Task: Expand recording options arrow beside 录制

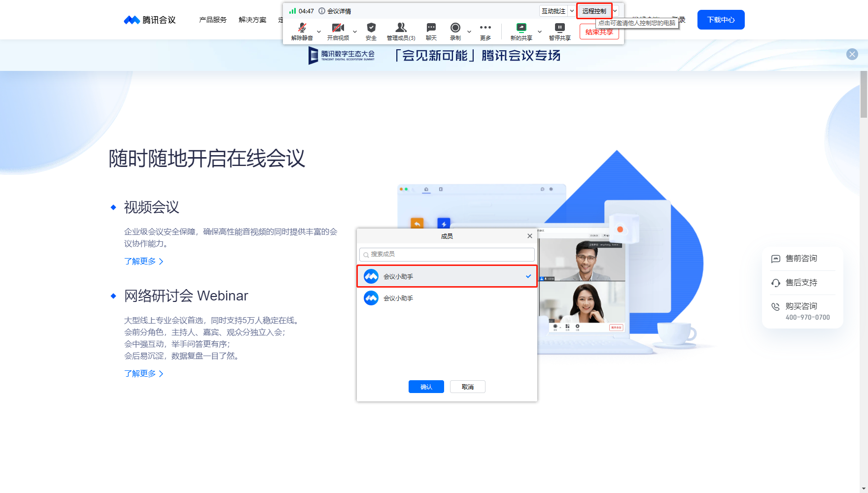Action: click(469, 32)
